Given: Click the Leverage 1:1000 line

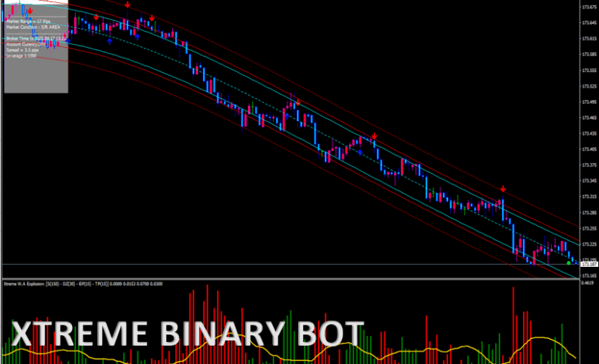Looking at the screenshot, I should [x=21, y=56].
